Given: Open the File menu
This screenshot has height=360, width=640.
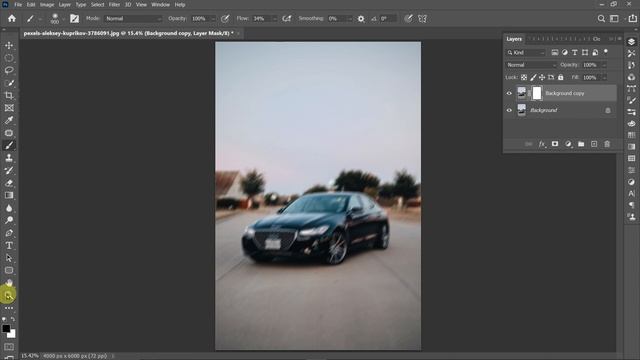Looking at the screenshot, I should (18, 4).
